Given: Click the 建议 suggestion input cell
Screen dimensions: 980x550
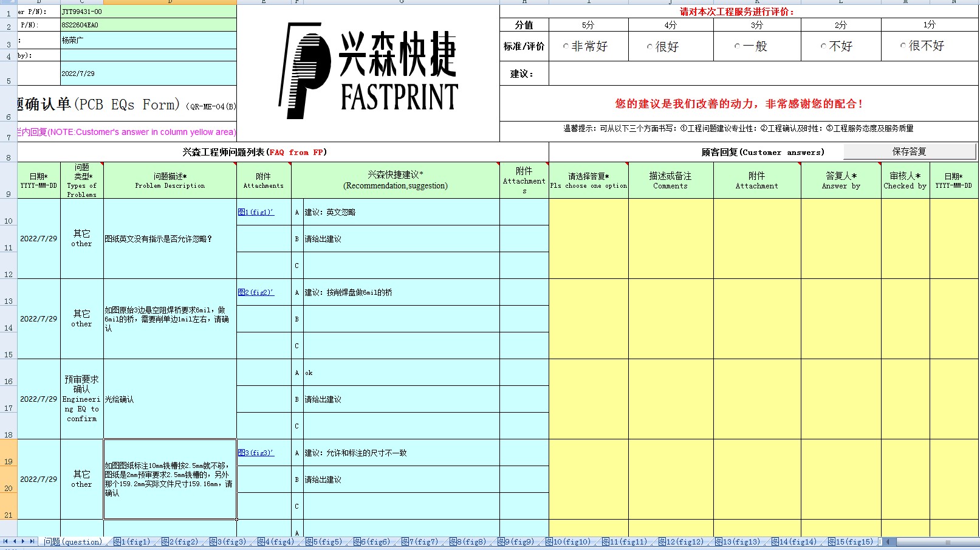Looking at the screenshot, I should point(763,74).
